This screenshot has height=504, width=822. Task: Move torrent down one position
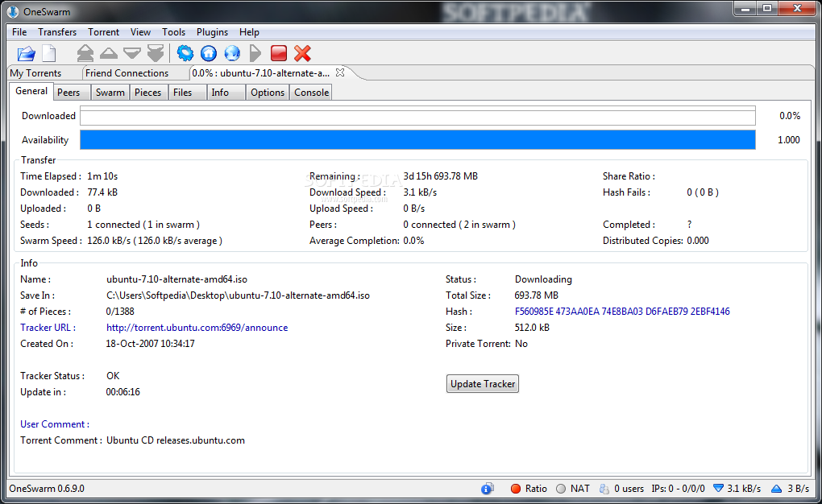[132, 53]
